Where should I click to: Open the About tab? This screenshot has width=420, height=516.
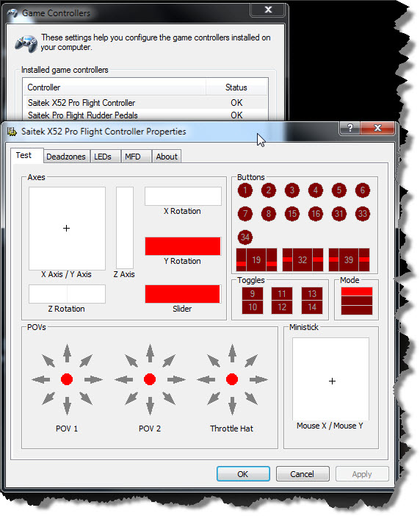pyautogui.click(x=167, y=157)
